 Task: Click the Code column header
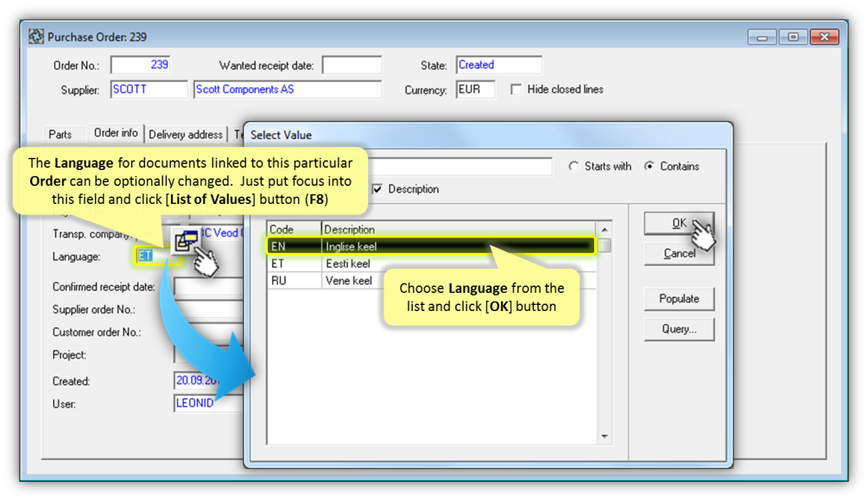[294, 229]
